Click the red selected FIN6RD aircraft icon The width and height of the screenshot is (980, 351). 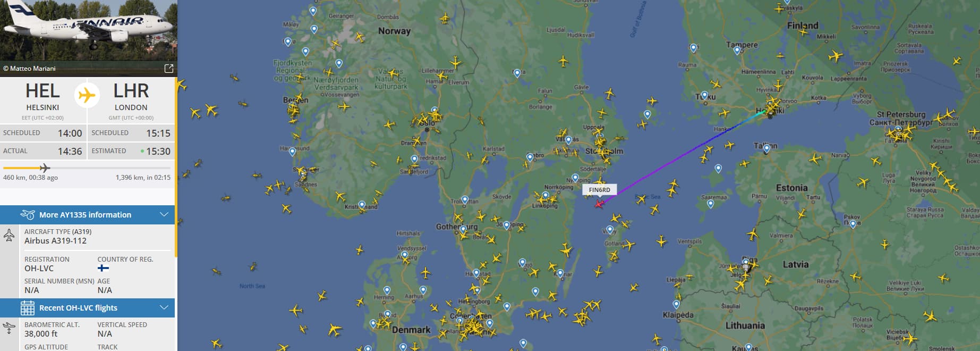(600, 204)
